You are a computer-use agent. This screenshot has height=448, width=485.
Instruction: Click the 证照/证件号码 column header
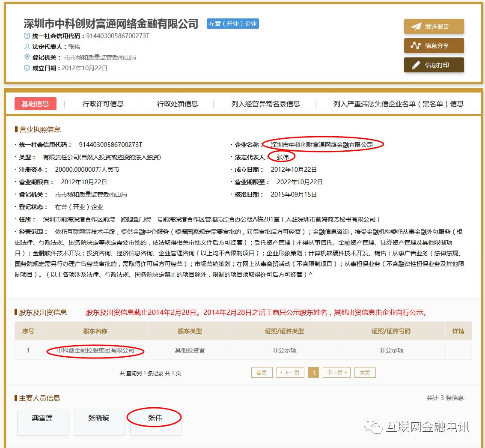(391, 331)
